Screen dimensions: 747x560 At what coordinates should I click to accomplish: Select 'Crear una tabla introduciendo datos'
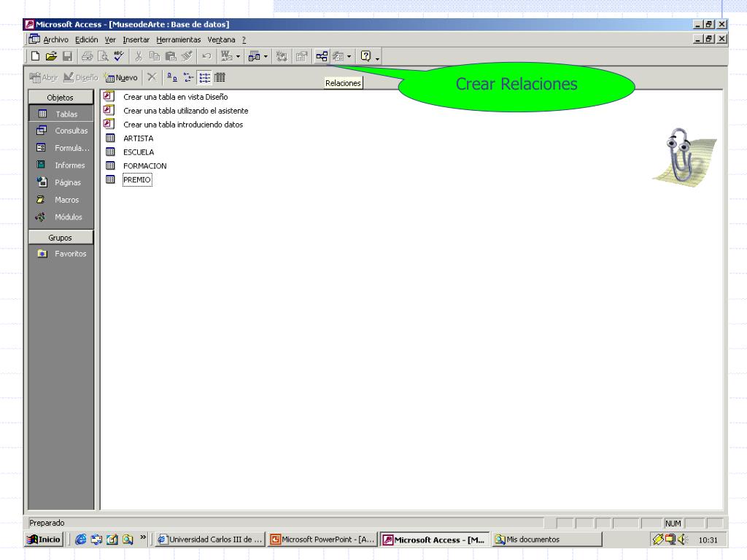(183, 124)
